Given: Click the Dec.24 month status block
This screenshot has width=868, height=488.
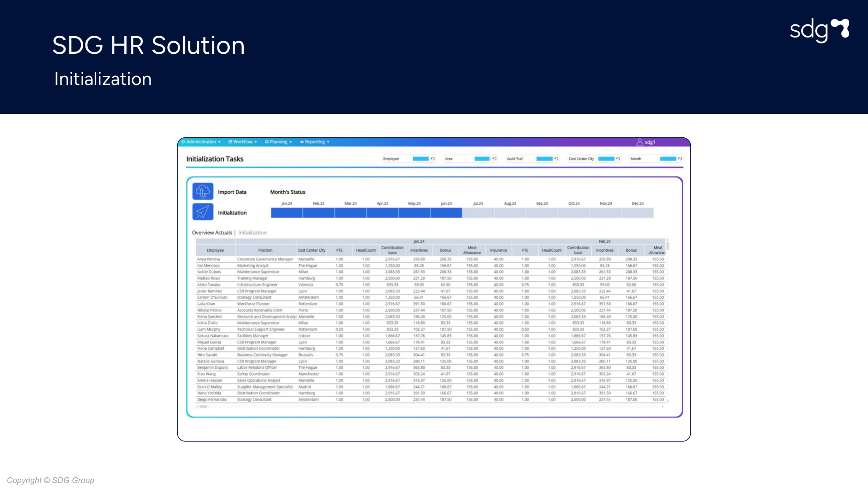Looking at the screenshot, I should point(637,213).
